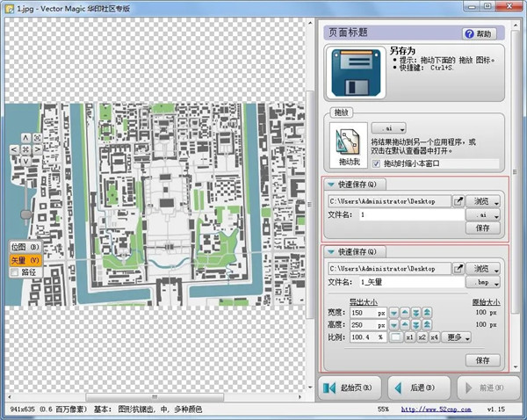Open the .ai format dropdown in drag section
Screen dimensions: 527x420
point(387,128)
